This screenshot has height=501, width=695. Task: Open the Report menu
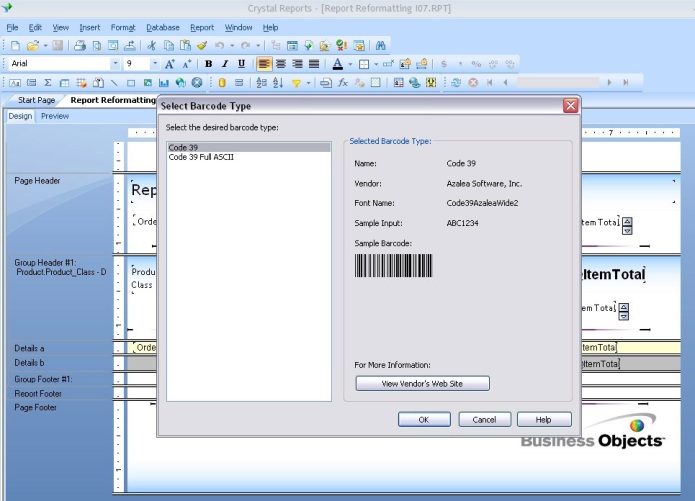coord(202,27)
